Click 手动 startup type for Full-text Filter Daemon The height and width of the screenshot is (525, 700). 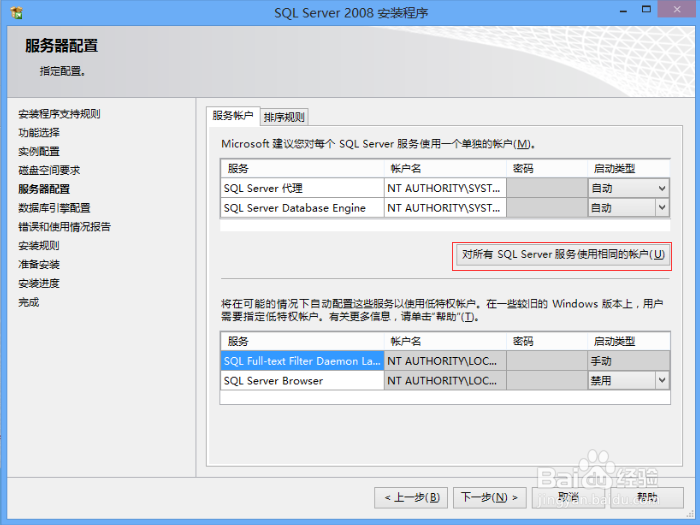coord(629,361)
